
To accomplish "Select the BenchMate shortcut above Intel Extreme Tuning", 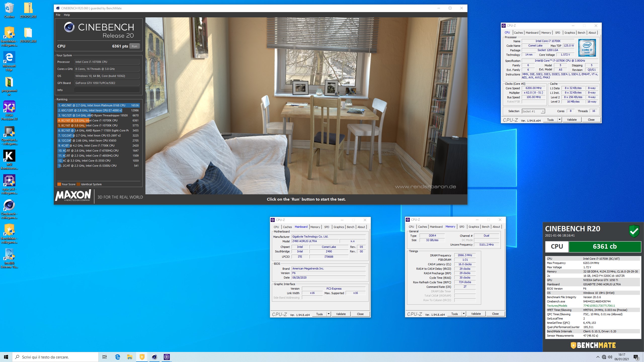I will pos(9,234).
